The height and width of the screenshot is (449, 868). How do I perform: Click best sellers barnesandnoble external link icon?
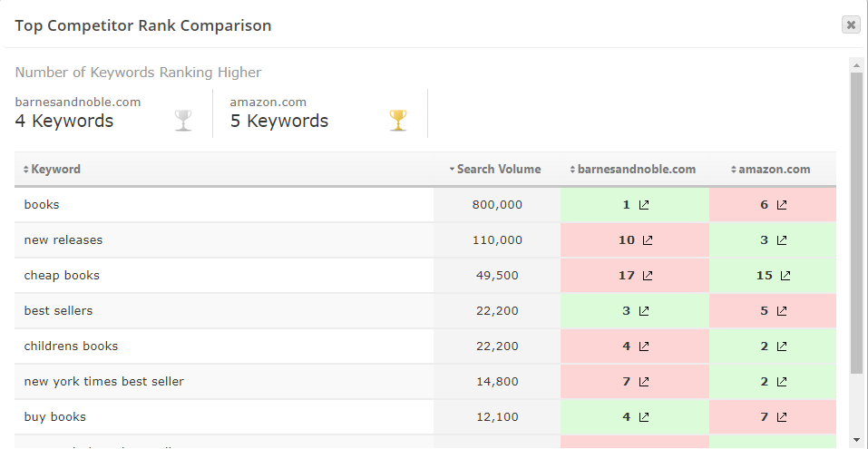[644, 311]
